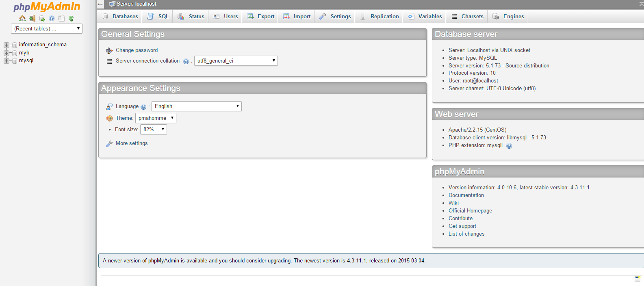
Task: Click help icon next to PHP extension mysqli
Action: point(509,146)
